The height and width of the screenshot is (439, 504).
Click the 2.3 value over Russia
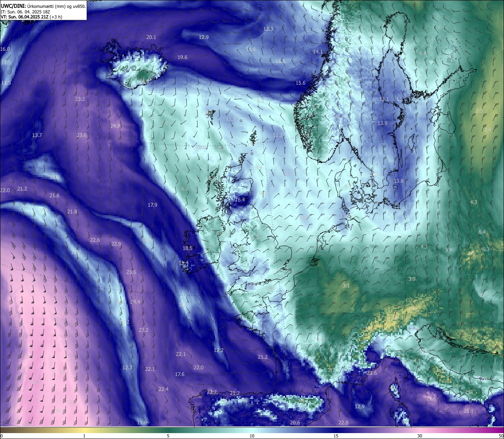click(479, 111)
